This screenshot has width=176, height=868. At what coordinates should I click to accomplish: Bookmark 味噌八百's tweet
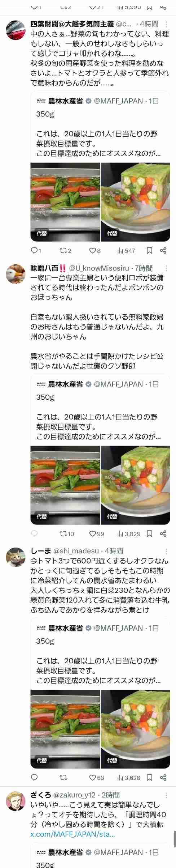coord(150,534)
